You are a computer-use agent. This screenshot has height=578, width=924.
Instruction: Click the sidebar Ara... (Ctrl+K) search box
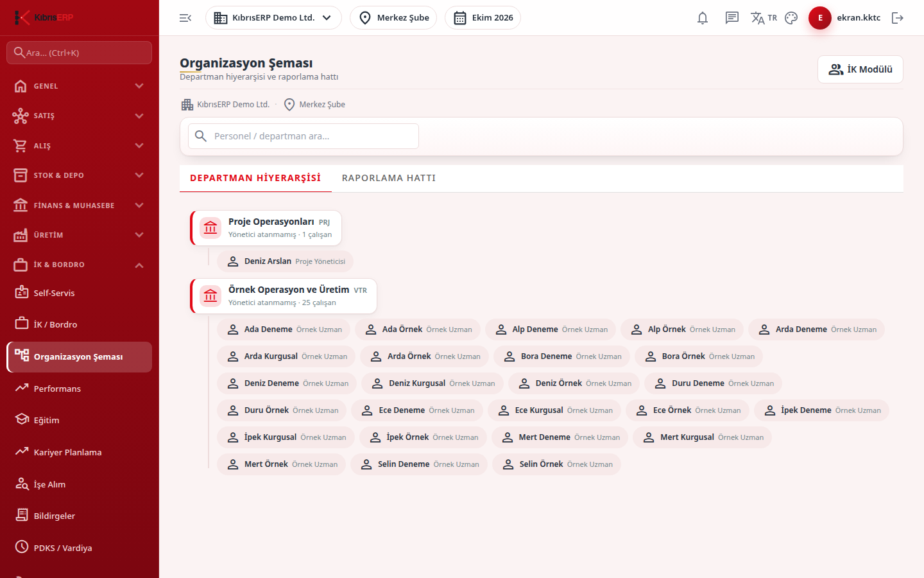(x=80, y=53)
